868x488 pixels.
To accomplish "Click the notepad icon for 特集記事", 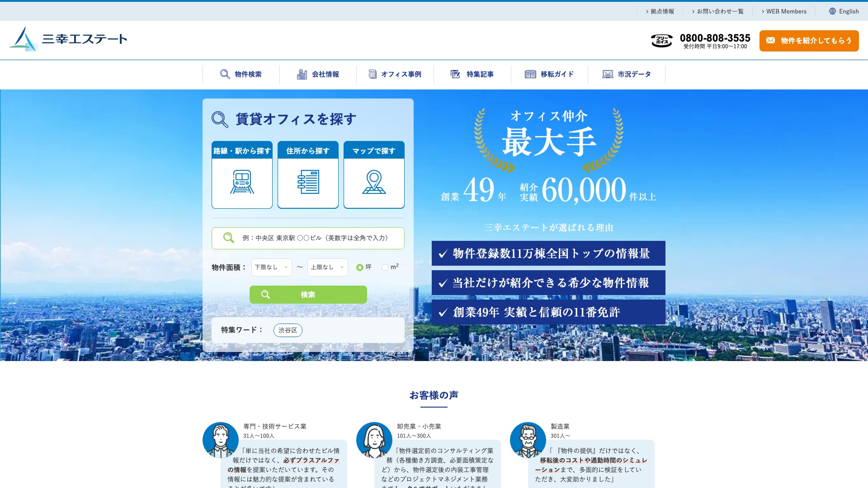I will click(x=455, y=74).
